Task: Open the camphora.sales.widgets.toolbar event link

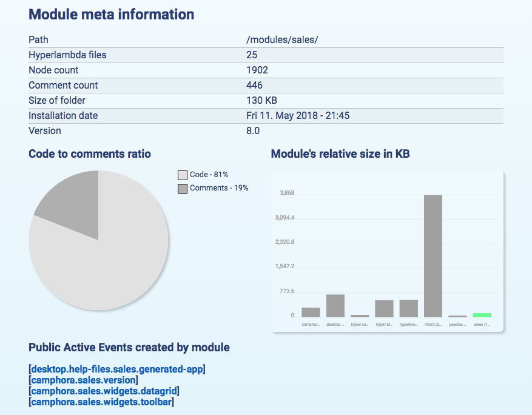Action: pos(101,402)
